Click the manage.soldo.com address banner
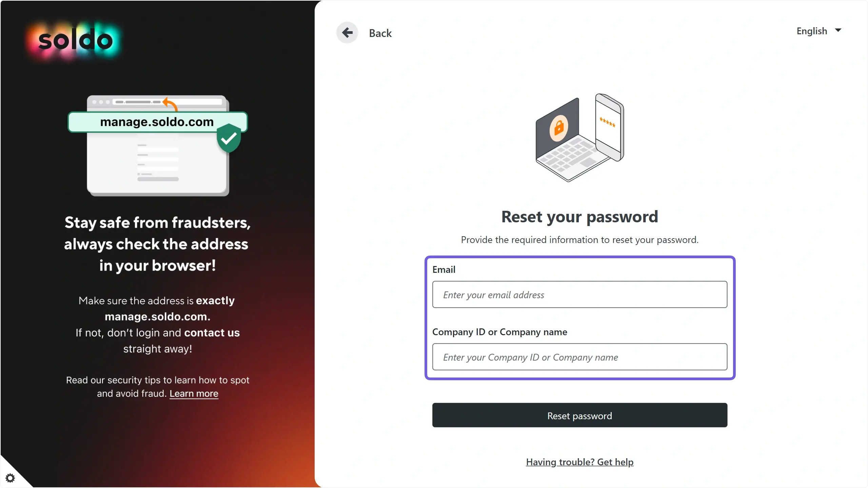 pos(157,122)
